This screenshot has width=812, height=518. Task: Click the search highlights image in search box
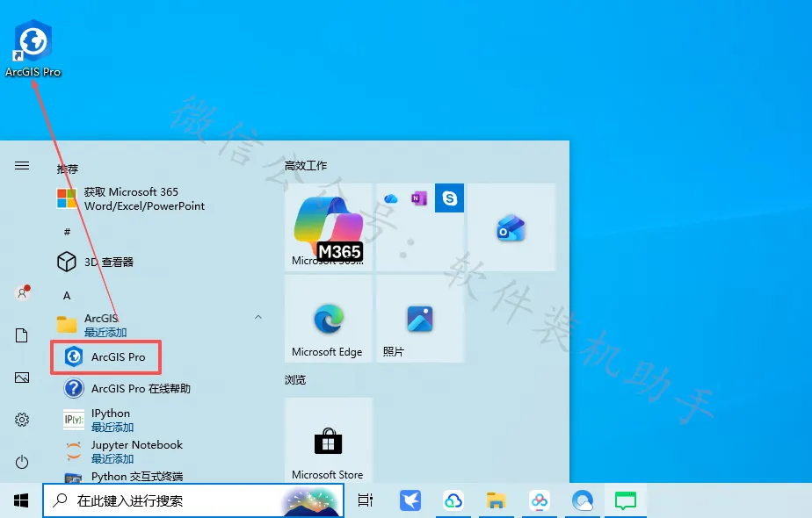click(x=312, y=501)
